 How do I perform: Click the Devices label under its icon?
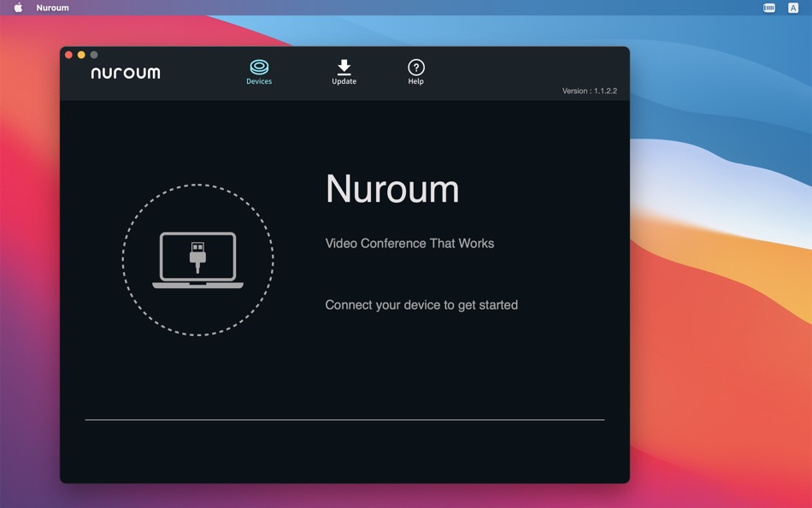click(x=259, y=81)
